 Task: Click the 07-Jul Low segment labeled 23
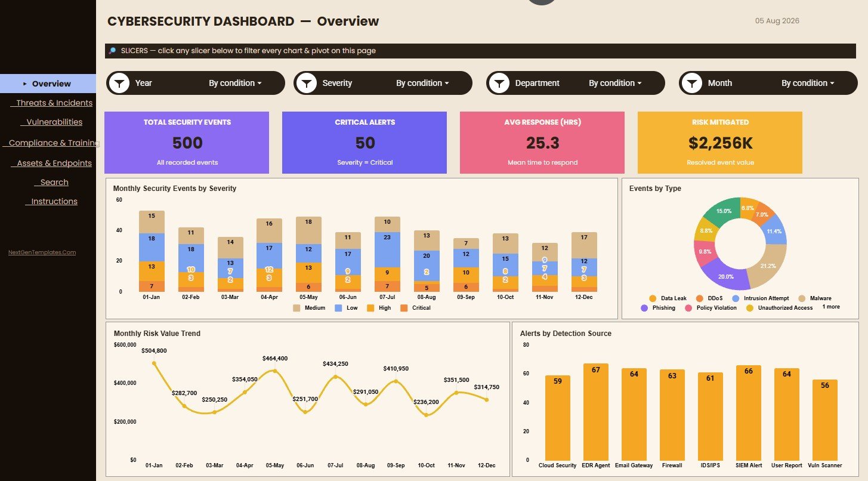(x=387, y=249)
